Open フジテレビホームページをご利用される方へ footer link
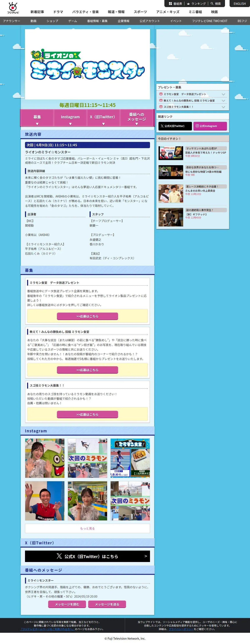Screen dimensions: 250x644 click(x=47, y=629)
